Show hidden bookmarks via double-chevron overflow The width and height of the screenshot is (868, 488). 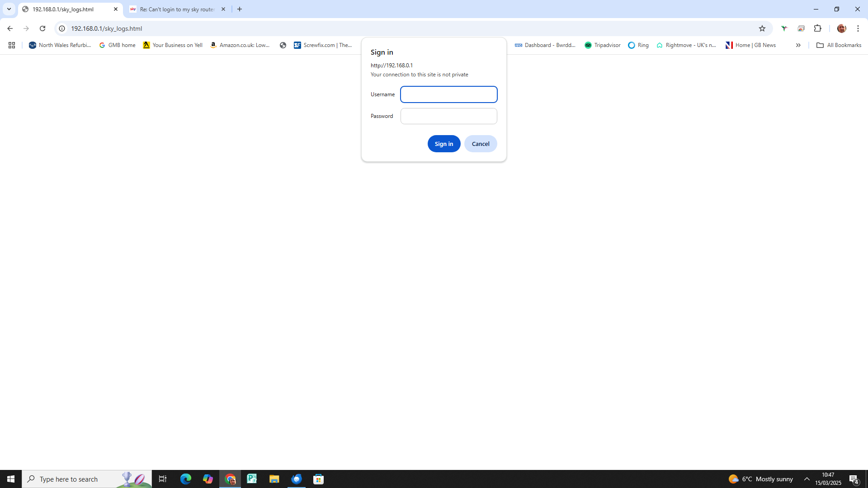coord(798,45)
